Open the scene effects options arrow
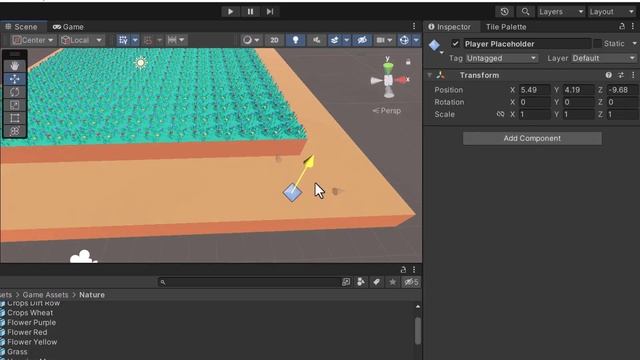Viewport: 640px width, 360px height. pyautogui.click(x=346, y=40)
